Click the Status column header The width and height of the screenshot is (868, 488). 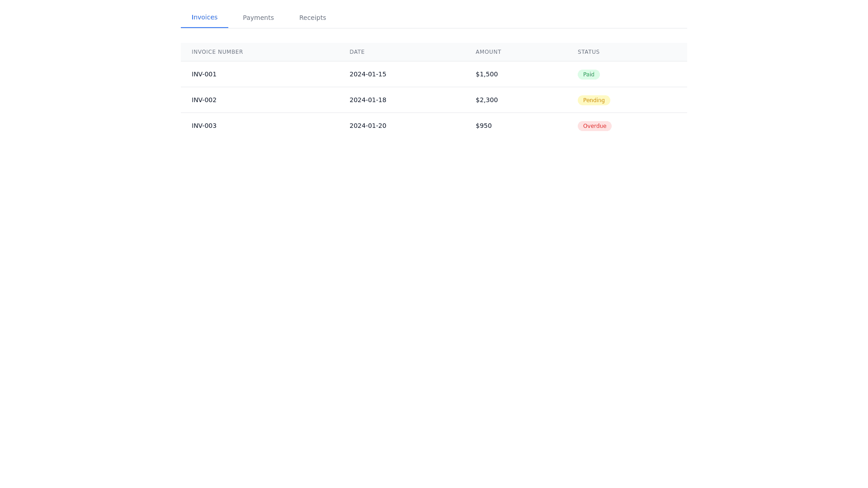588,52
